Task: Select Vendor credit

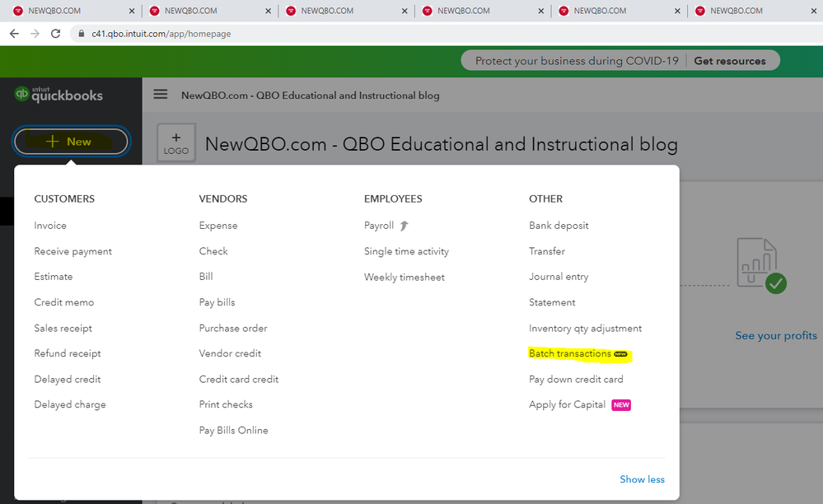Action: tap(230, 353)
